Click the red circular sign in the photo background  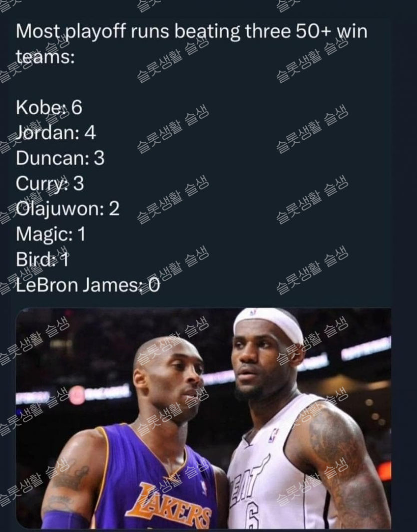tap(77, 395)
